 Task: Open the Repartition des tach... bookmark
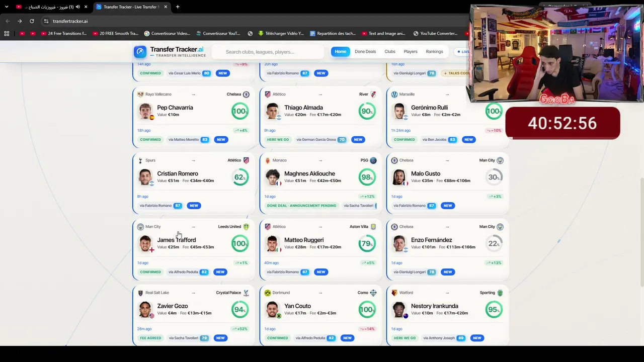point(333,34)
